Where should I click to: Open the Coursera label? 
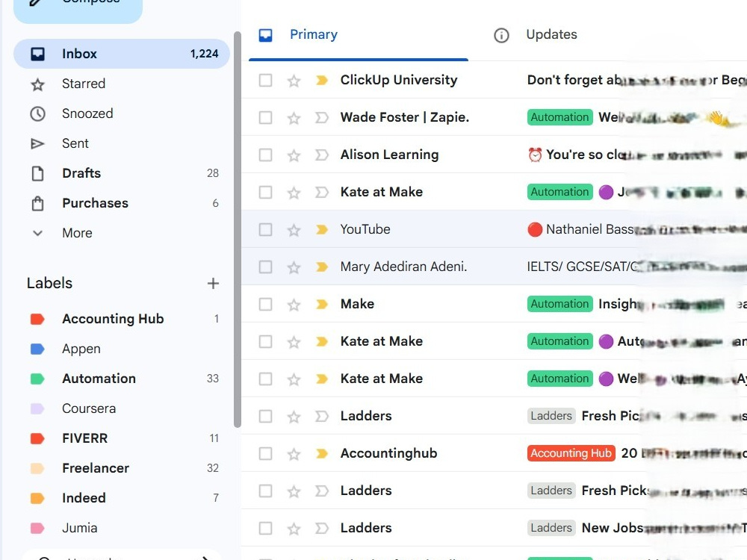coord(122,408)
